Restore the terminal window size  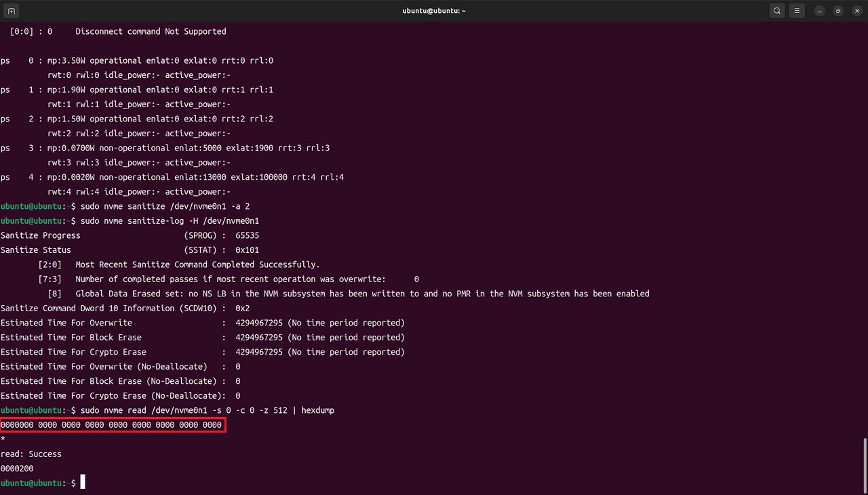coord(838,11)
